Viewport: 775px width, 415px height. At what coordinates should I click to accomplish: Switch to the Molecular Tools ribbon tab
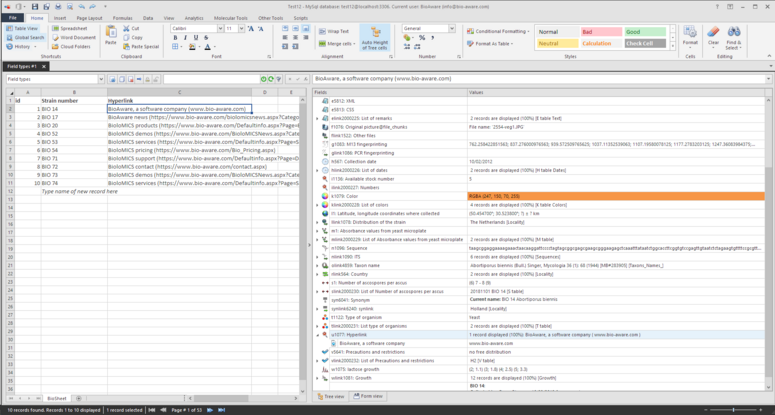(x=230, y=18)
